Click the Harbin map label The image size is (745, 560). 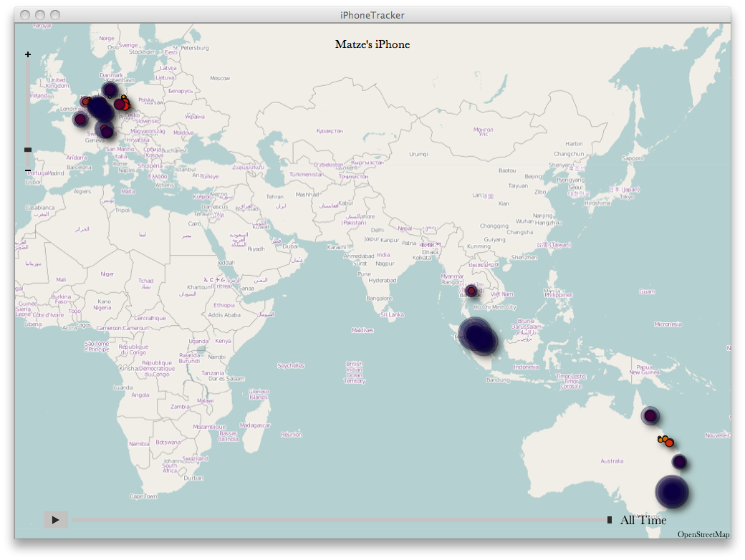point(574,144)
